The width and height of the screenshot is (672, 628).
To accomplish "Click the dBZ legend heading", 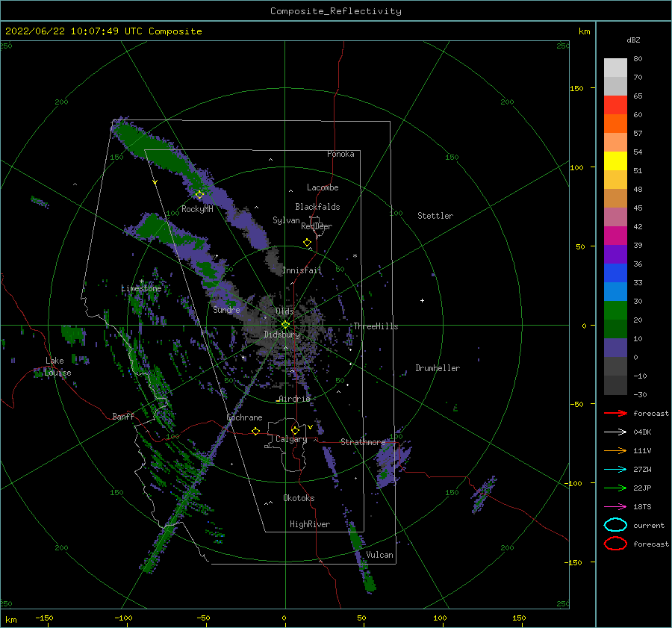I will pyautogui.click(x=633, y=40).
